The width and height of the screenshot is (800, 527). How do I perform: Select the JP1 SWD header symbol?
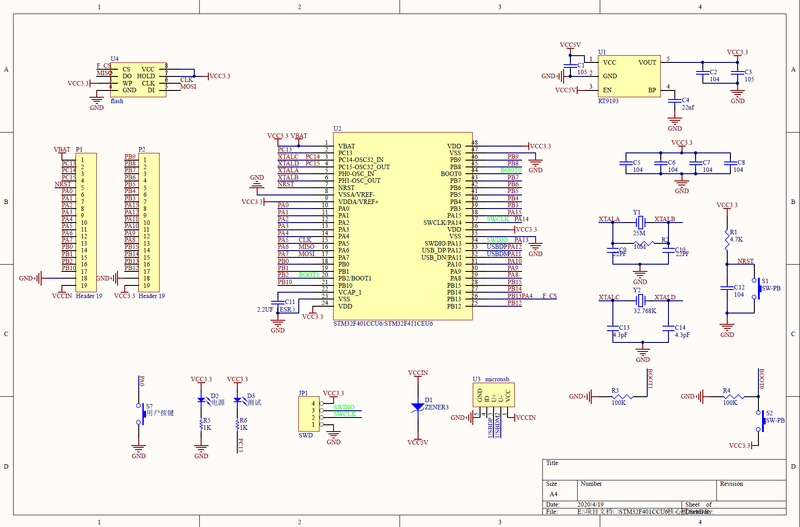point(309,414)
